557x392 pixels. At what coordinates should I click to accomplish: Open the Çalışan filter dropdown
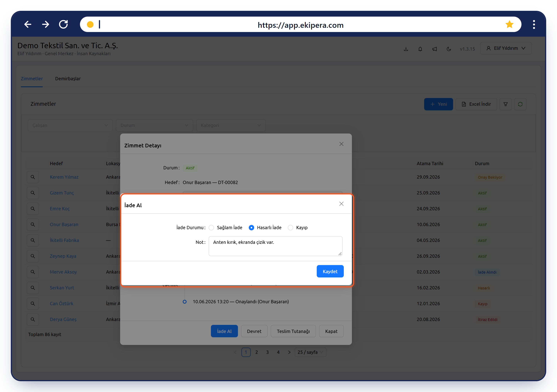pos(70,125)
